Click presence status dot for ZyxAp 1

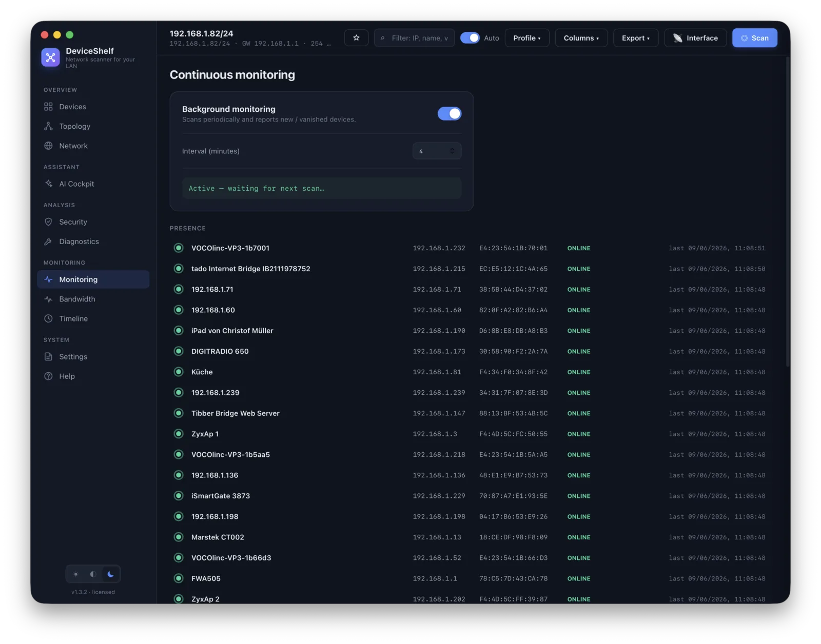pos(179,434)
